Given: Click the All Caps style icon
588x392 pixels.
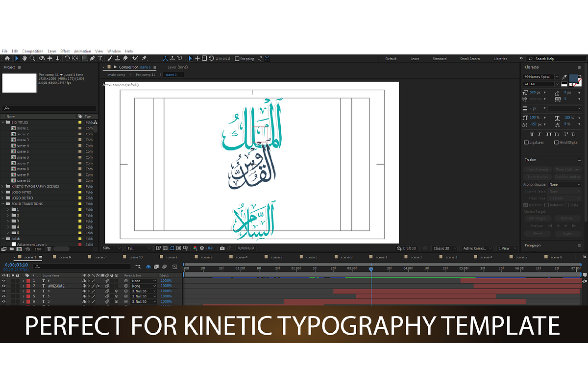Looking at the screenshot, I should coord(549,134).
